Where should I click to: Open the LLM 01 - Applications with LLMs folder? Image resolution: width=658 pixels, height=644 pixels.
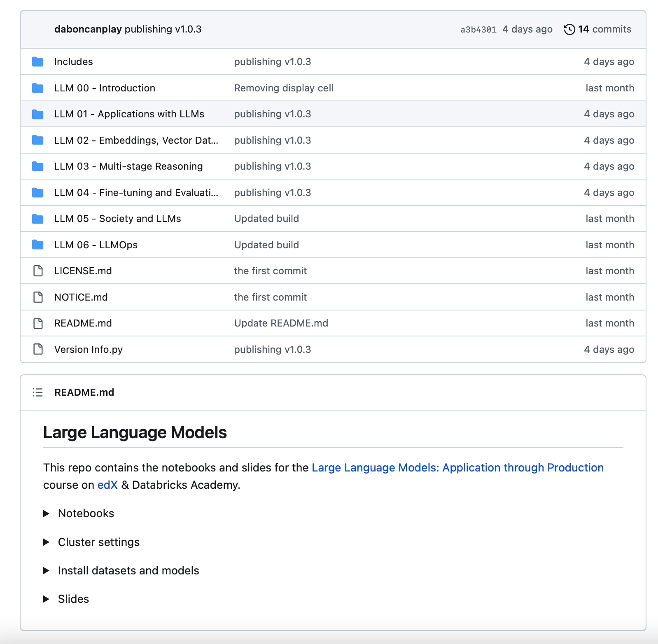(x=129, y=114)
